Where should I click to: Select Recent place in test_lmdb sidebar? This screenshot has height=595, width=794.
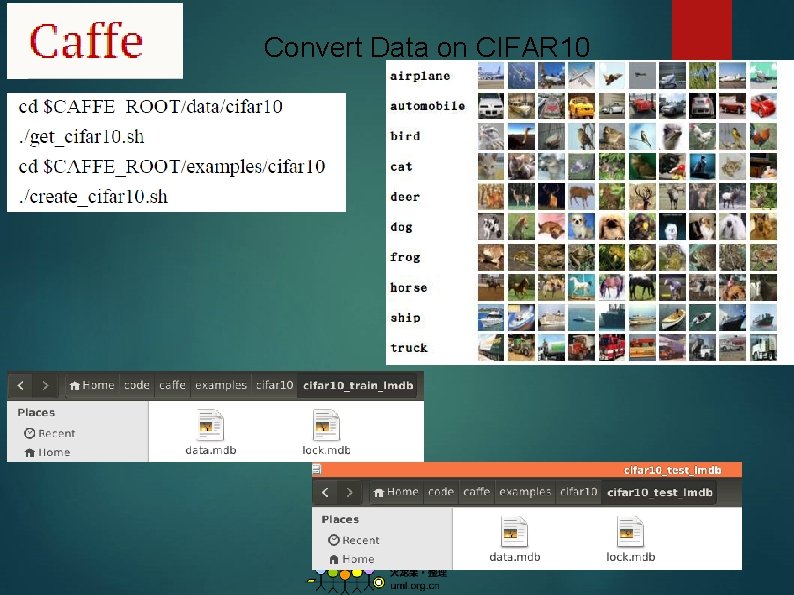pyautogui.click(x=354, y=540)
